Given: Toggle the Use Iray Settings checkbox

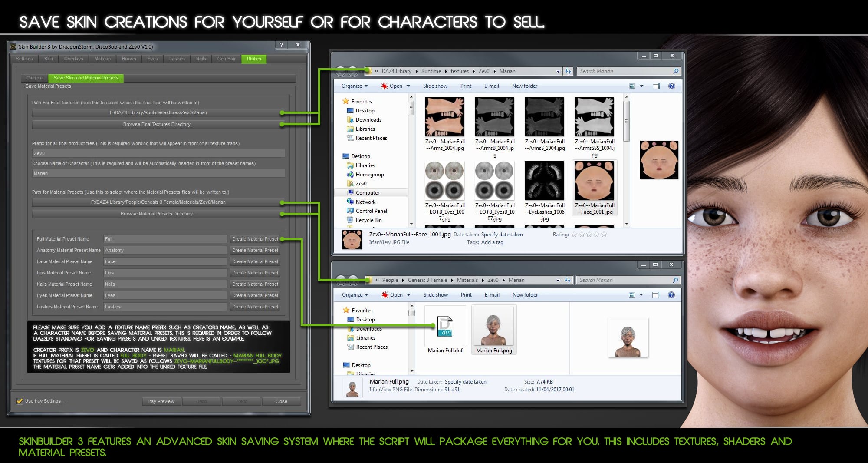Looking at the screenshot, I should click(x=19, y=401).
